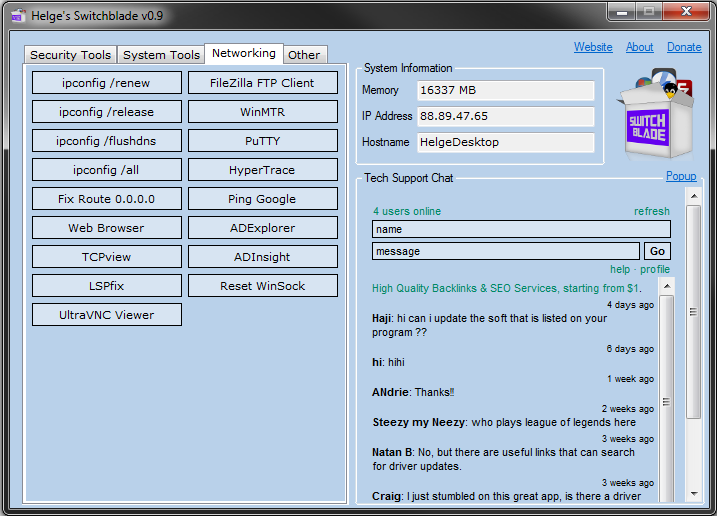The height and width of the screenshot is (516, 717).
Task: Open WinMTR
Action: coord(262,112)
